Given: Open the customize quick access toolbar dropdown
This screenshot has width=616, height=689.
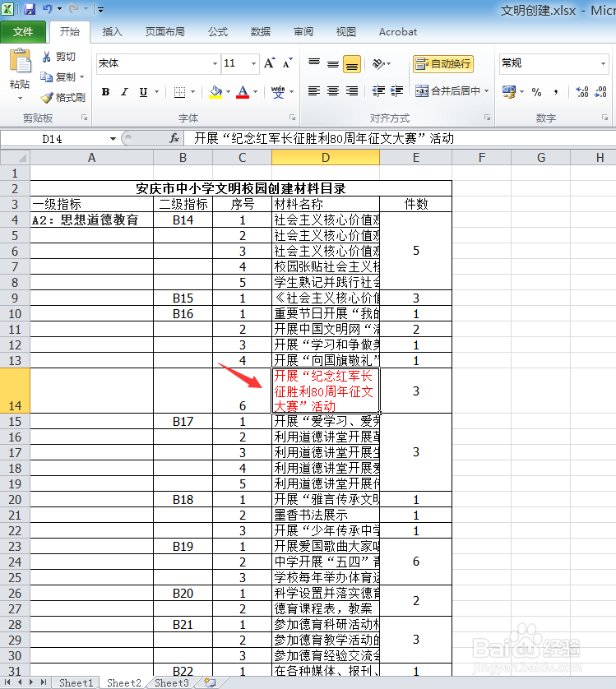Looking at the screenshot, I should coord(100,9).
